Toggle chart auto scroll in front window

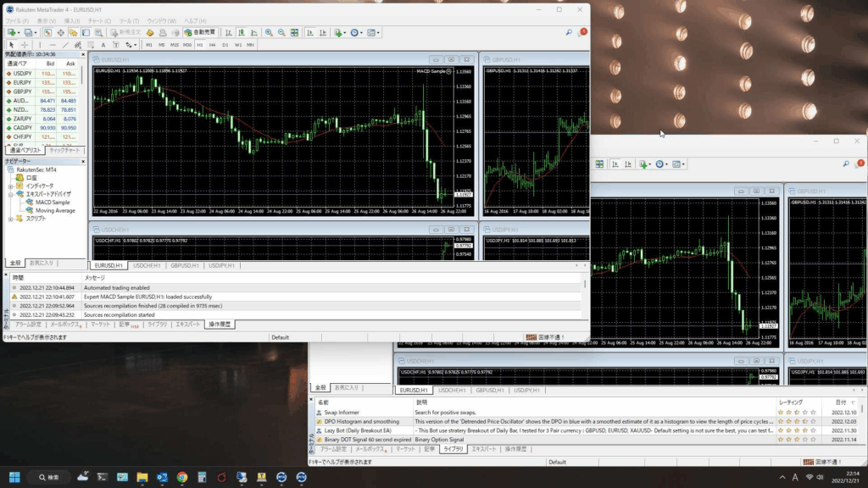[x=310, y=33]
